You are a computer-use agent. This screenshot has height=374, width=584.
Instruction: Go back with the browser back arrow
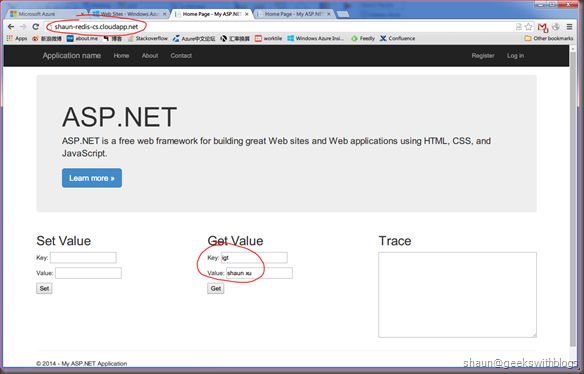(11, 27)
